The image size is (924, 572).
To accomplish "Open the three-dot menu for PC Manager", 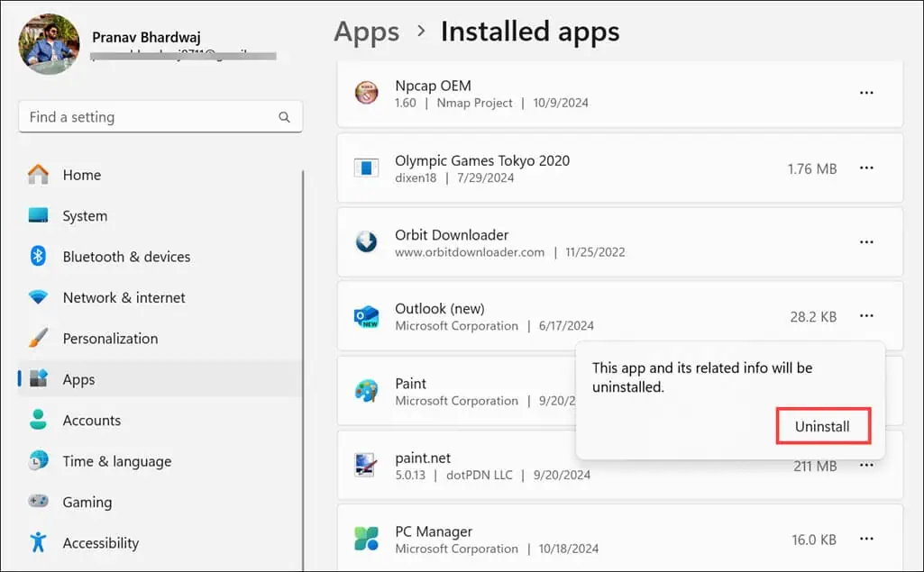I will click(x=866, y=538).
